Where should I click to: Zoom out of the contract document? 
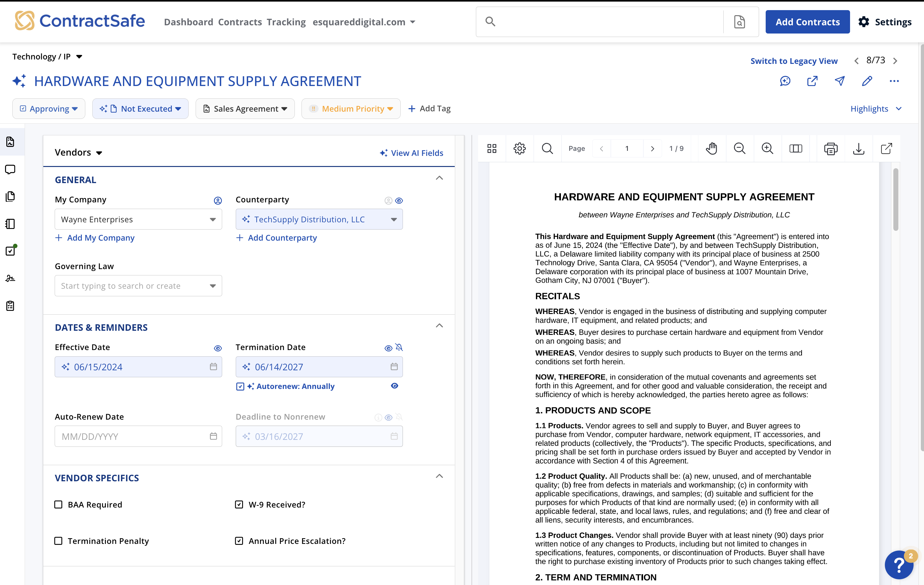pyautogui.click(x=739, y=148)
